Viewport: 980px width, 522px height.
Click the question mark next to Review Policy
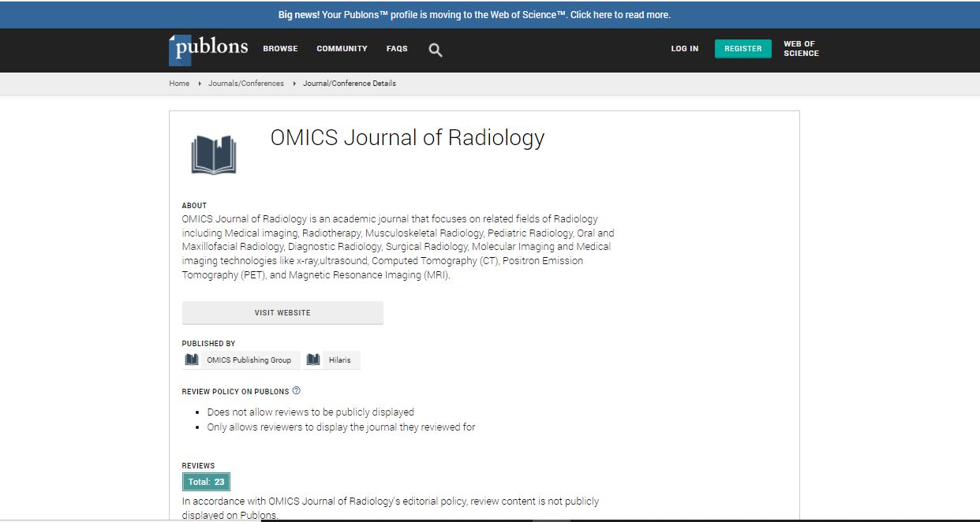click(x=297, y=391)
